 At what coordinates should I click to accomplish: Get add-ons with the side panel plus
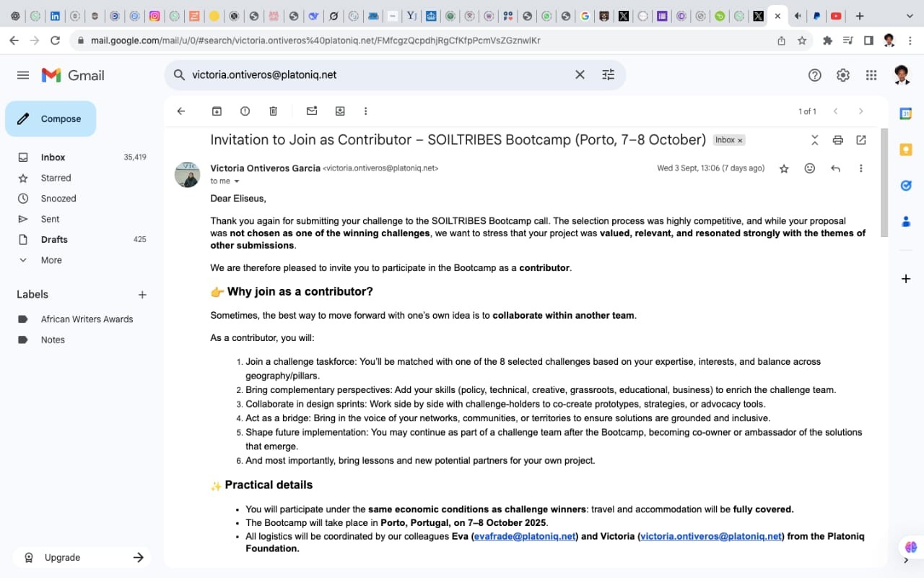click(x=906, y=279)
